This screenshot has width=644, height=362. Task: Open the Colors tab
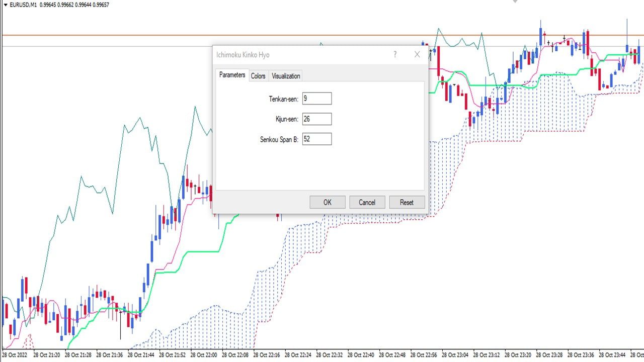[x=258, y=76]
